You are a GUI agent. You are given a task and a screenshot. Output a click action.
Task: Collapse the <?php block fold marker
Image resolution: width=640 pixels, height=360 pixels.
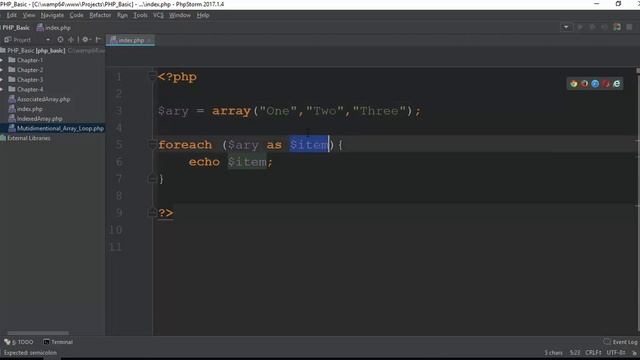point(152,76)
